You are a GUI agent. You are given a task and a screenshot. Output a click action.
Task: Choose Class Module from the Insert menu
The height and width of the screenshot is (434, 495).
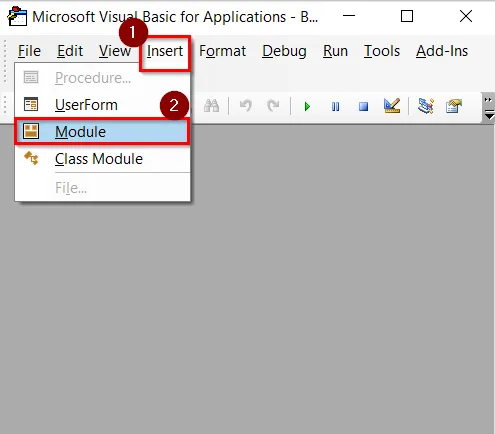[102, 159]
